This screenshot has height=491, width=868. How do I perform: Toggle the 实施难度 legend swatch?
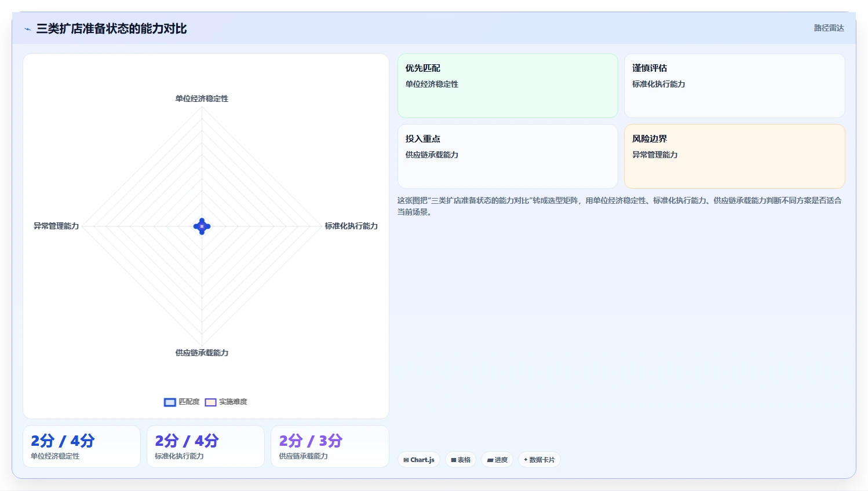(210, 402)
